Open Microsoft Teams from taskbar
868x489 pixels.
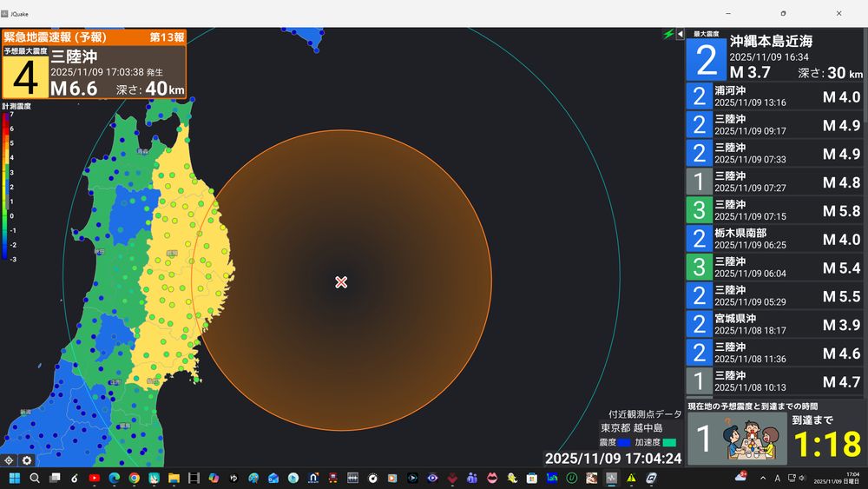pos(472,478)
